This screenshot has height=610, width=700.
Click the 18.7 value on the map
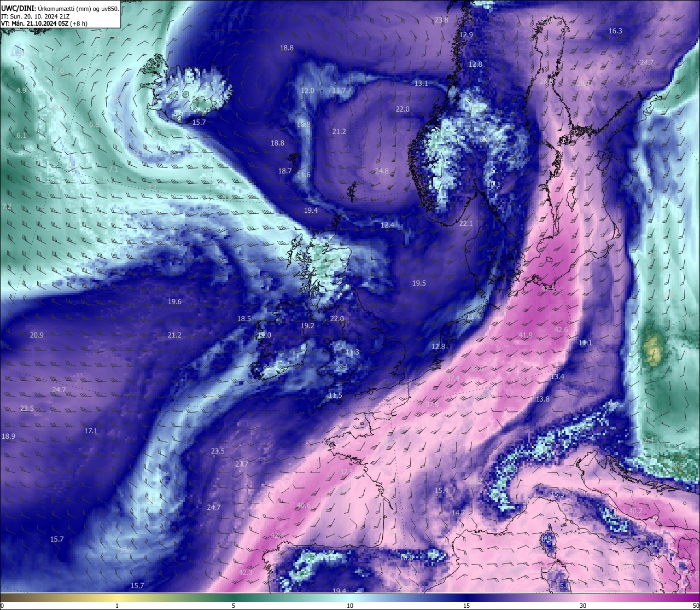[x=285, y=171]
